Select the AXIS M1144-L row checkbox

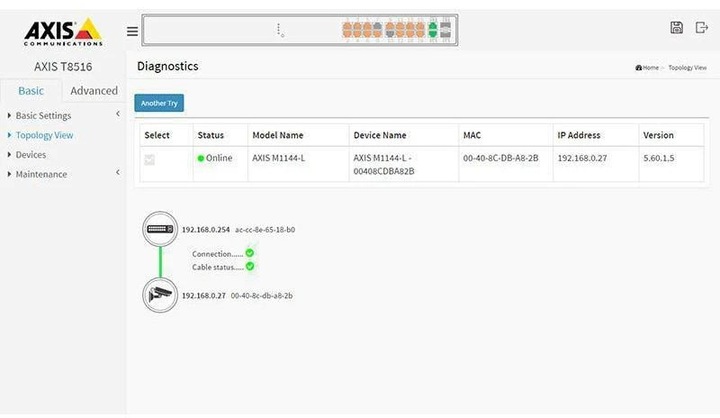pyautogui.click(x=149, y=159)
